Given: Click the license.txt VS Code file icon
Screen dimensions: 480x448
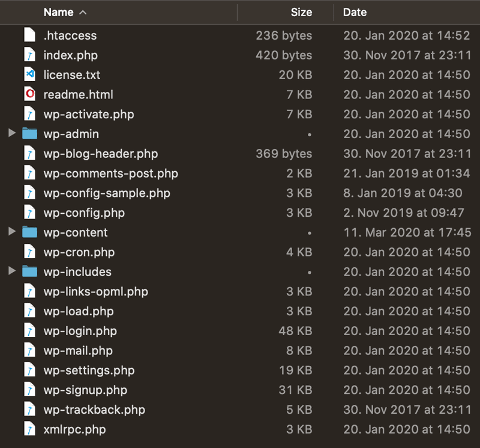Looking at the screenshot, I should [x=29, y=75].
